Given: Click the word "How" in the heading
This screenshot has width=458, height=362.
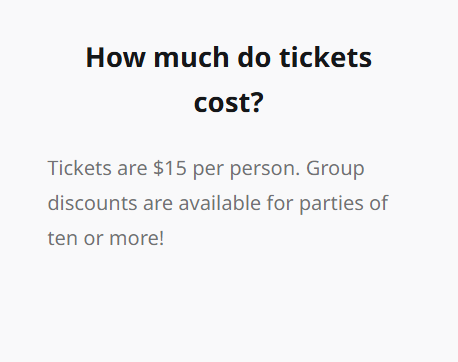Looking at the screenshot, I should pyautogui.click(x=115, y=57).
